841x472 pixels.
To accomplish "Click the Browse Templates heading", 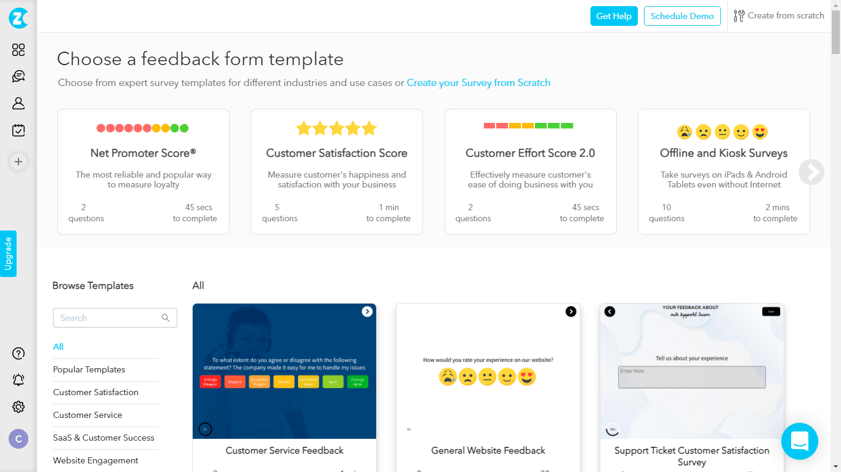I will pyautogui.click(x=93, y=286).
